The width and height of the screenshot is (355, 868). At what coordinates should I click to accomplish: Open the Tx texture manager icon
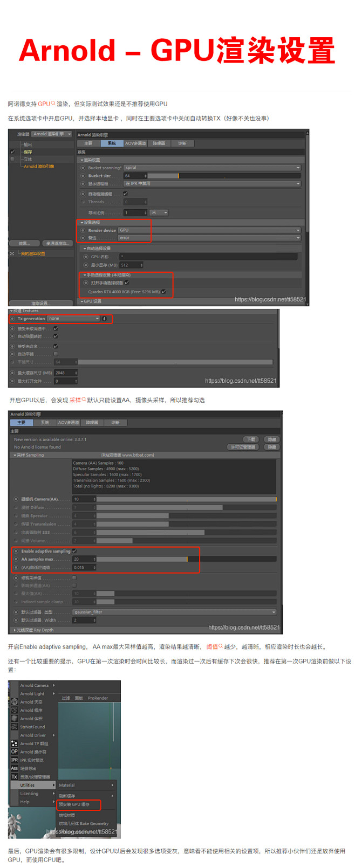[x=15, y=777]
